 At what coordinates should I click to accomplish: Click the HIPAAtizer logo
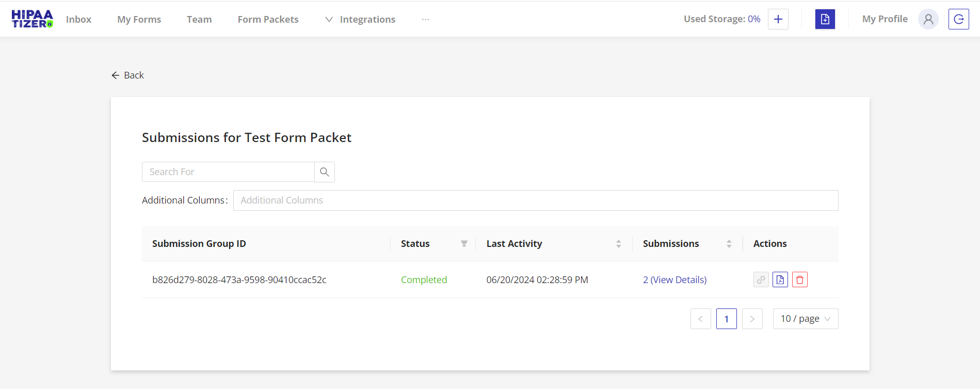pyautogui.click(x=32, y=19)
